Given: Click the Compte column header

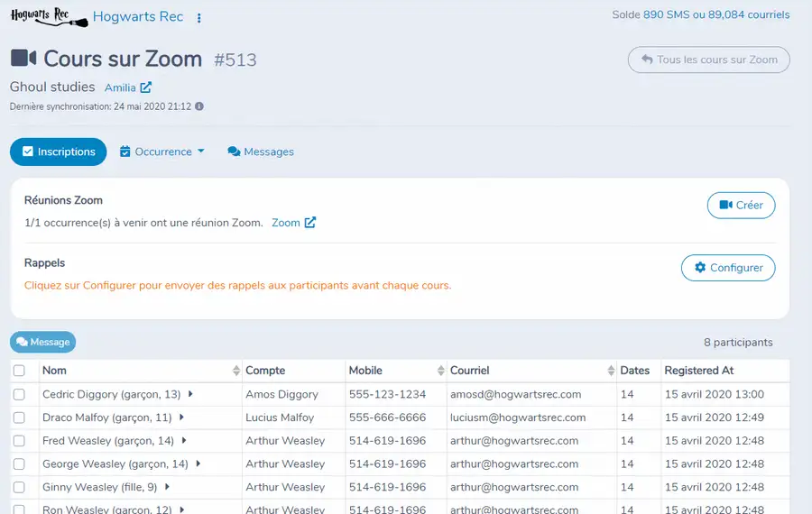Looking at the screenshot, I should 265,371.
